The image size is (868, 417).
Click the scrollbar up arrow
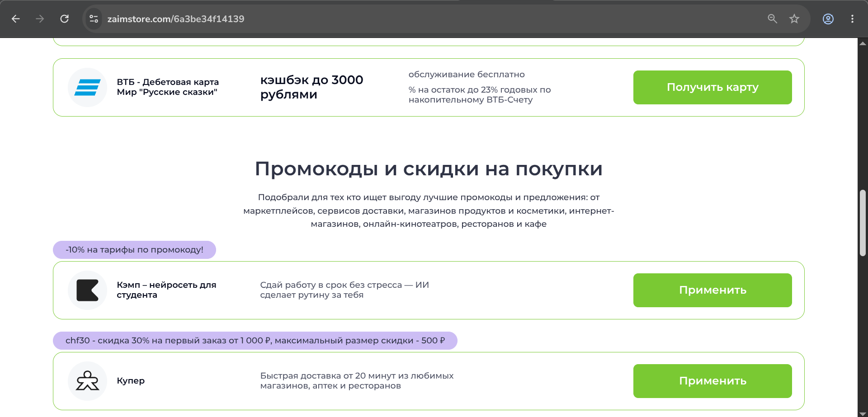(x=863, y=43)
